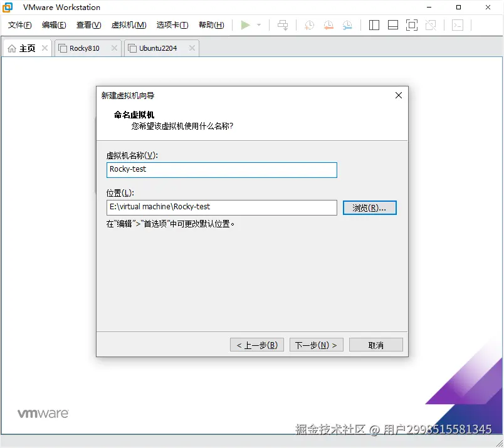Click the 位置 path input field
Screen dimensions: 504x448
(222, 207)
